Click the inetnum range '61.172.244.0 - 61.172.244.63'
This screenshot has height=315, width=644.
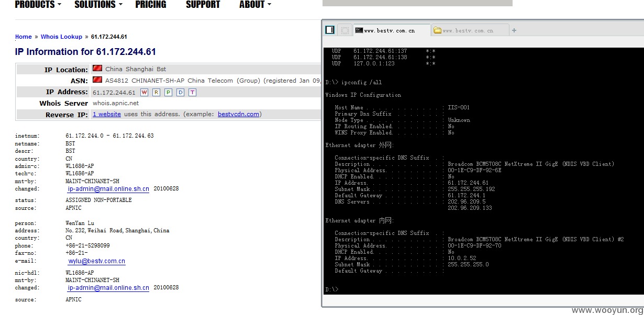click(x=109, y=136)
